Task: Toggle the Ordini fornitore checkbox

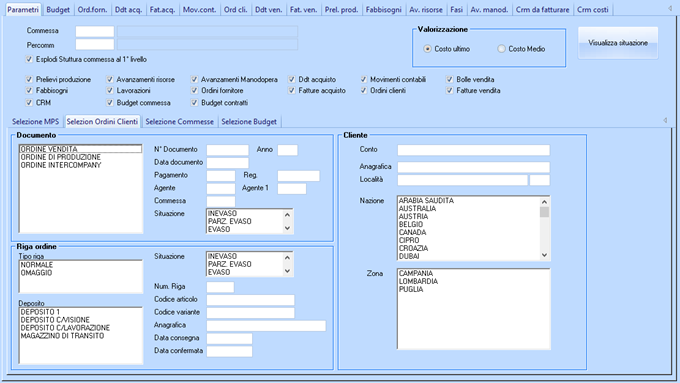Action: pyautogui.click(x=194, y=91)
